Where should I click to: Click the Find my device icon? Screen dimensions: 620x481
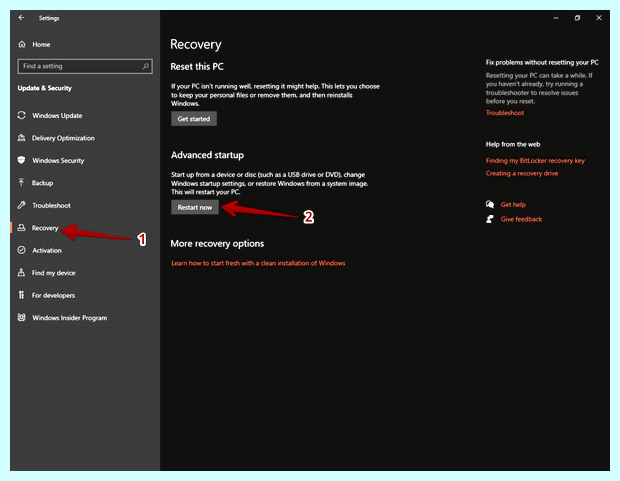[x=21, y=273]
